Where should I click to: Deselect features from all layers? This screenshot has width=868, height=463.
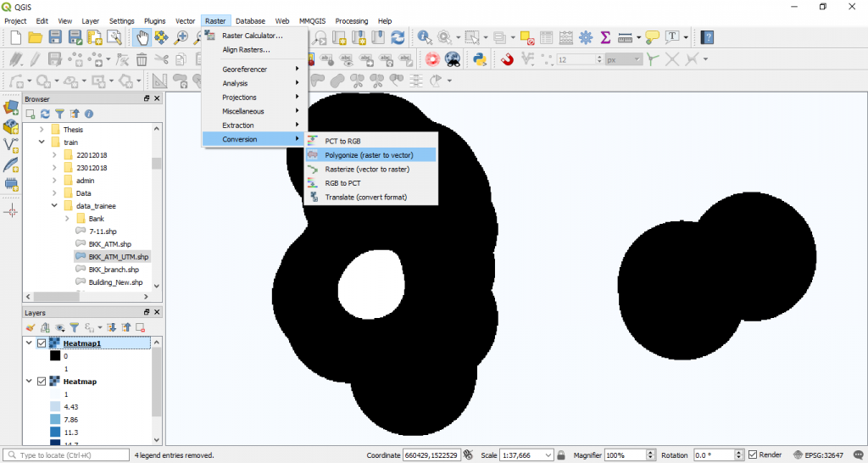click(527, 37)
